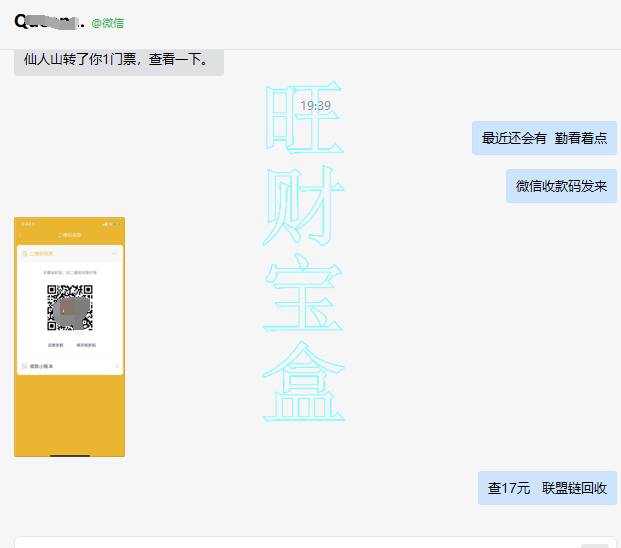Click the 19:39 timestamp
The width and height of the screenshot is (621, 548).
coord(315,105)
